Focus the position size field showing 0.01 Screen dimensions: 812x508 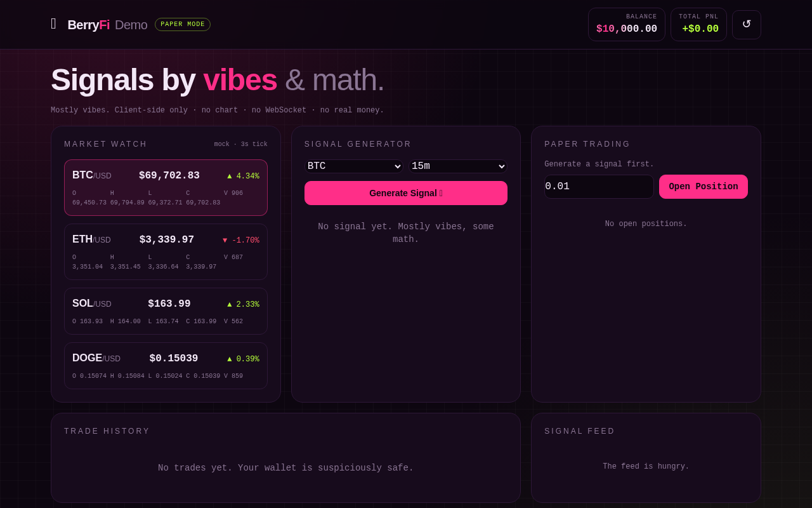599,187
